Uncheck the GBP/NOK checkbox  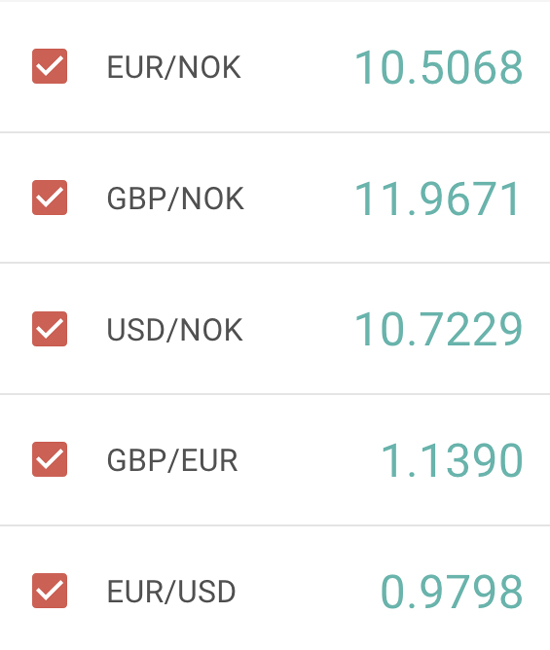[x=49, y=197]
